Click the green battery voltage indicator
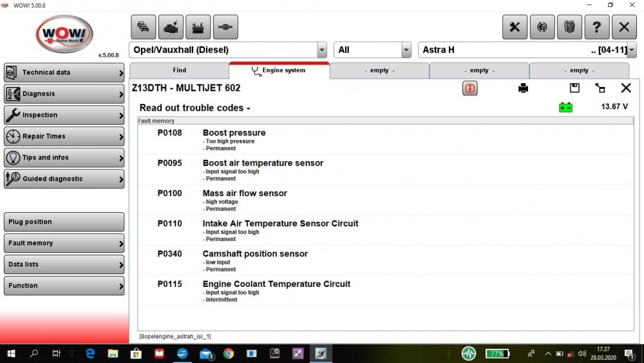Screen dimensions: 644x363 [565, 107]
